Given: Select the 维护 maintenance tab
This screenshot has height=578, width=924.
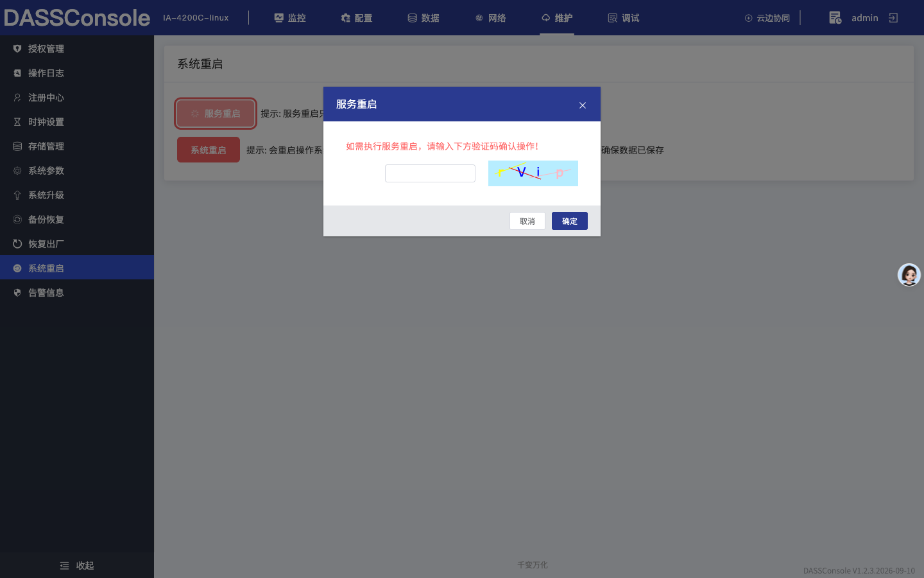Looking at the screenshot, I should pos(557,18).
